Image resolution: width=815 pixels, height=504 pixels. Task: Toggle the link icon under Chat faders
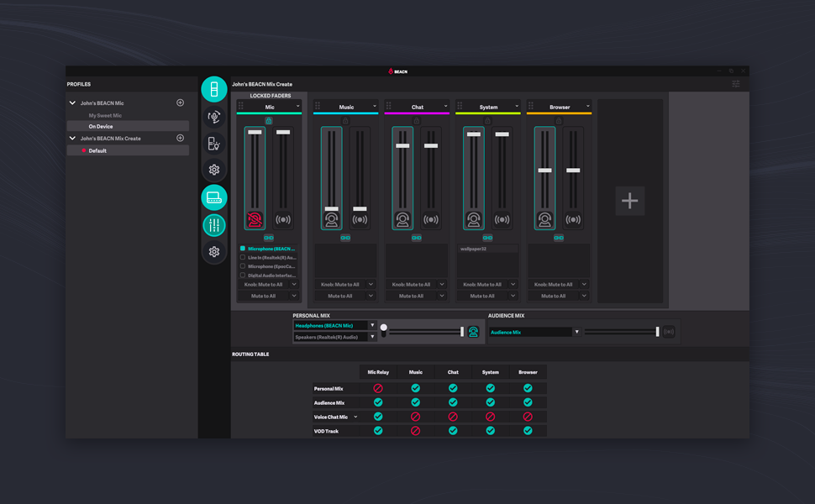(416, 238)
